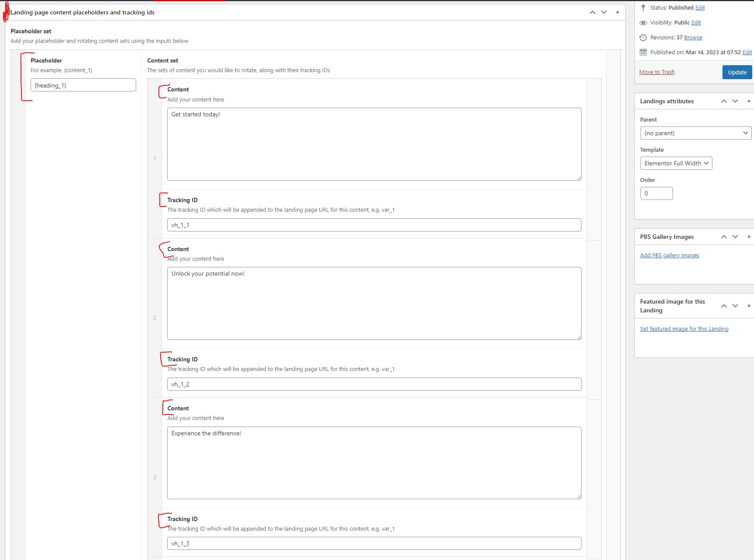Move Landing page content metabox up
754x560 pixels.
click(592, 12)
